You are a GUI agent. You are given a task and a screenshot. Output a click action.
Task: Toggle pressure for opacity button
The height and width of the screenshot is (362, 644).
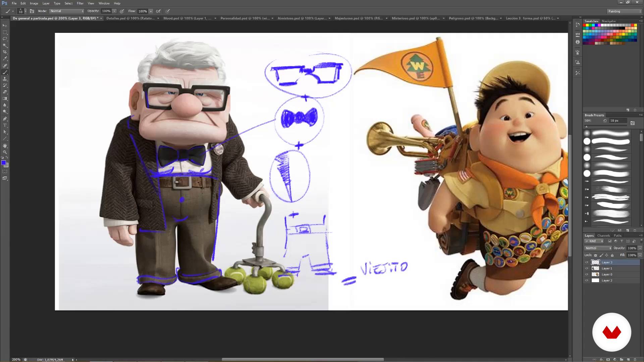[122, 11]
